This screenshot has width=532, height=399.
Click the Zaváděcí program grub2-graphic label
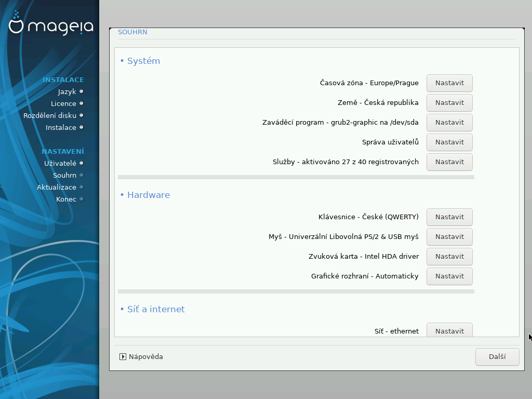[340, 123]
